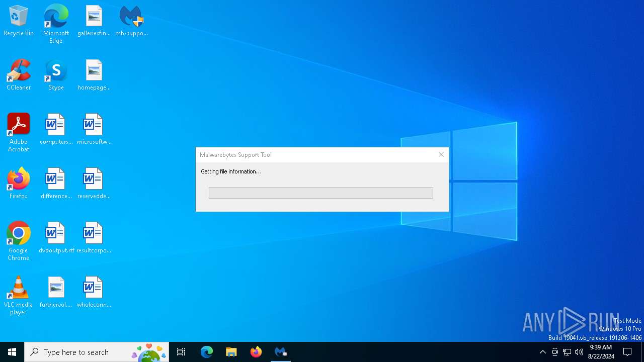Viewport: 644px width, 362px height.
Task: Click the file information progress bar
Action: click(321, 193)
